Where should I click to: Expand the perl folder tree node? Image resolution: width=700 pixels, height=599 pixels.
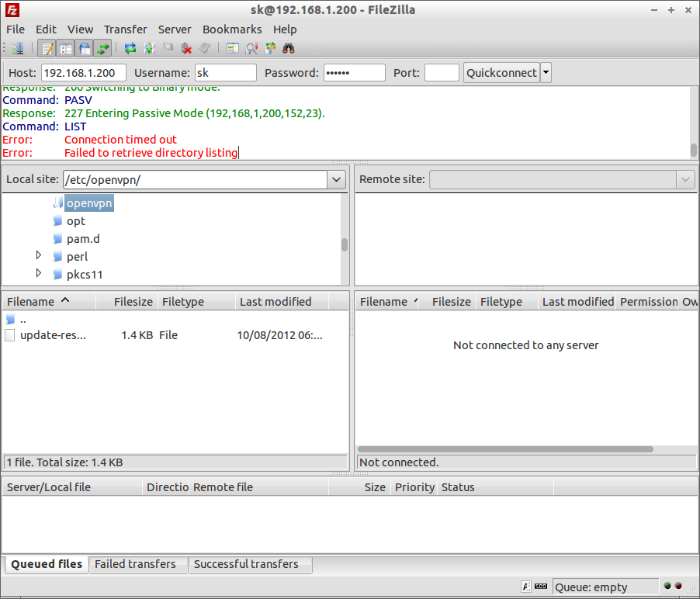pos(39,254)
